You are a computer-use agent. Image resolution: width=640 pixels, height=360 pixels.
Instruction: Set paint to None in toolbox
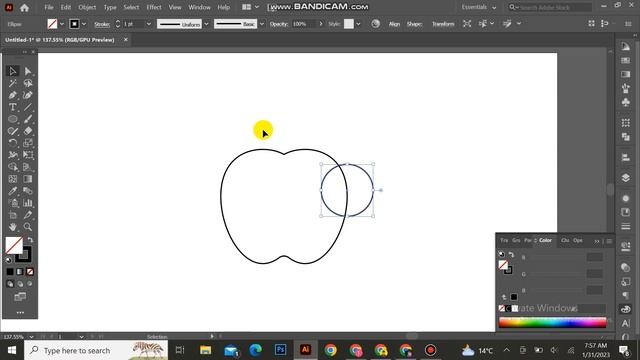[x=30, y=271]
